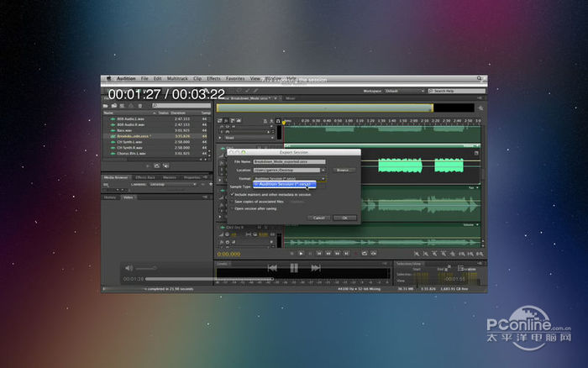This screenshot has width=588, height=368.
Task: Open the Multitrack menu
Action: point(177,78)
